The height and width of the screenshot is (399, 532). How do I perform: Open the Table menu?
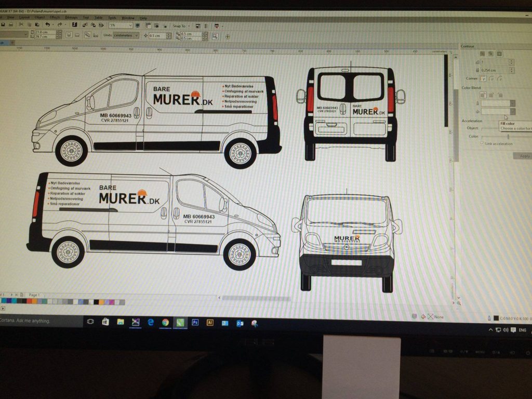pos(98,18)
